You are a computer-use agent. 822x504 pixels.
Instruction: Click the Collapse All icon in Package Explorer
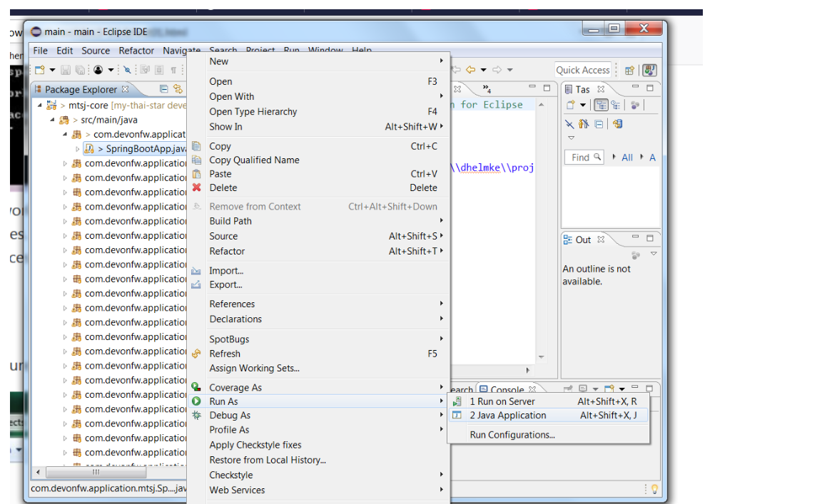point(163,90)
